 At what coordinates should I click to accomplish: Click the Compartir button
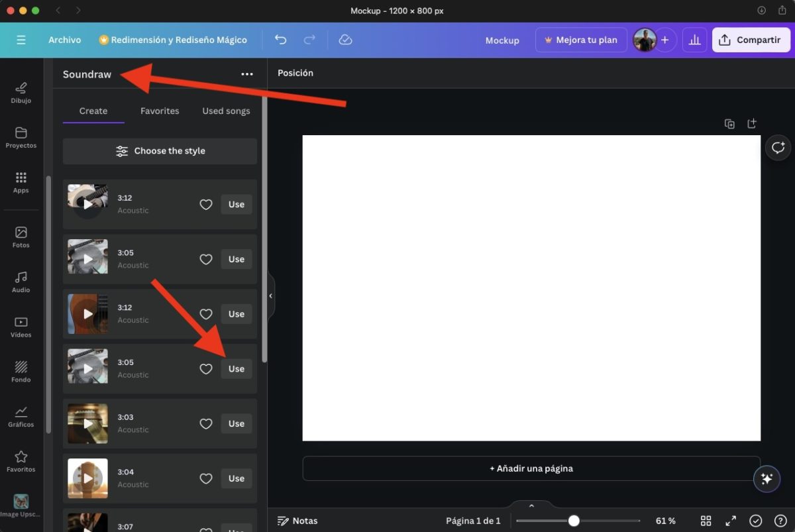point(751,40)
